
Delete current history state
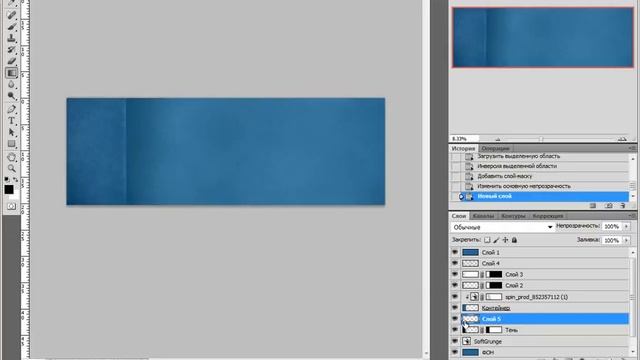[623, 206]
